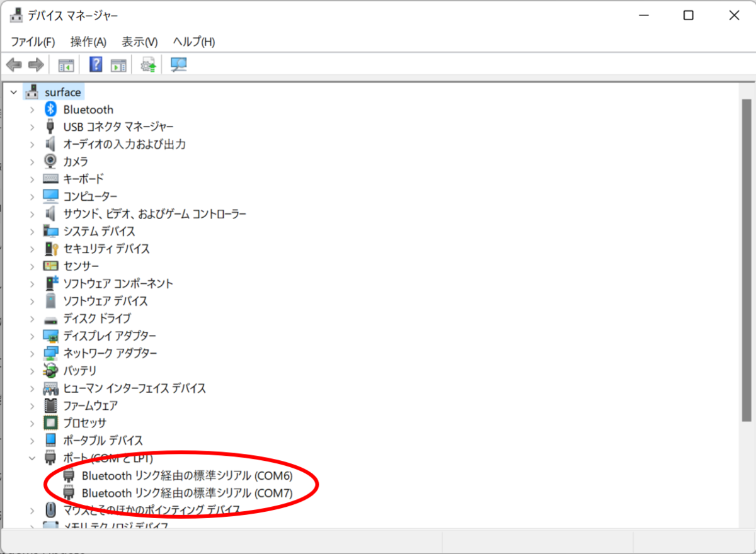The height and width of the screenshot is (554, 756).
Task: Click the update driver toolbar icon
Action: point(149,65)
